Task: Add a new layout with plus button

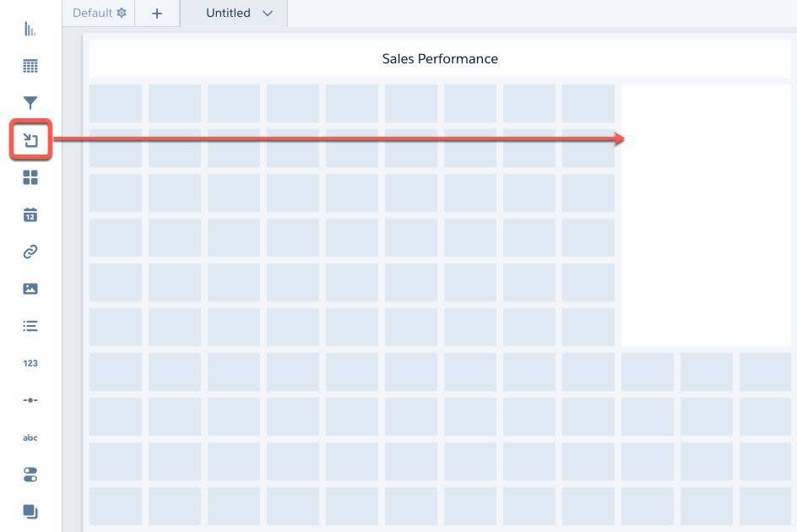Action: point(157,14)
